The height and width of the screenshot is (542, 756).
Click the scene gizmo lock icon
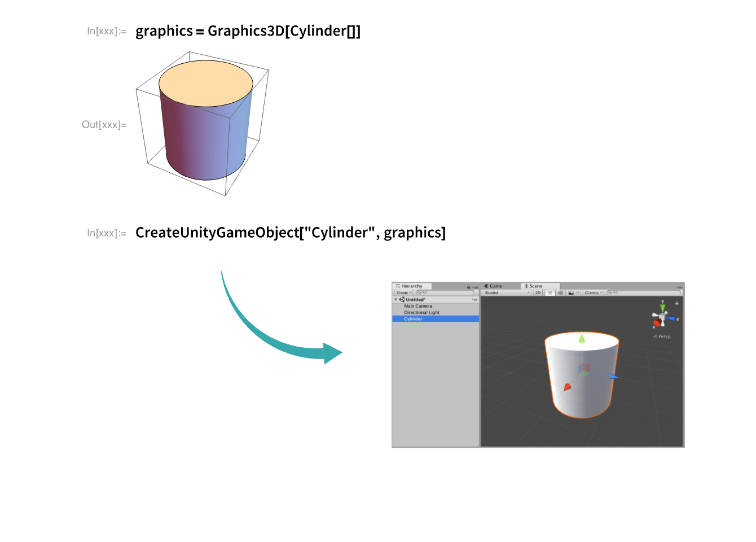pos(676,303)
